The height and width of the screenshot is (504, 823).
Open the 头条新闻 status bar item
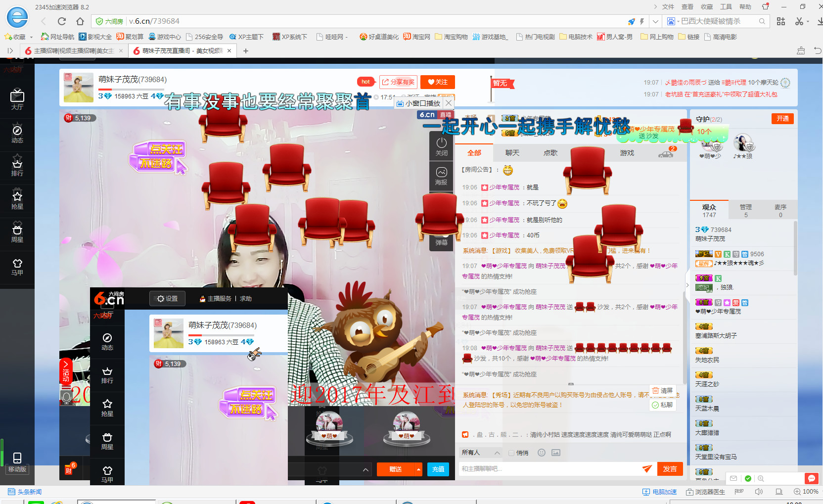tap(25, 492)
